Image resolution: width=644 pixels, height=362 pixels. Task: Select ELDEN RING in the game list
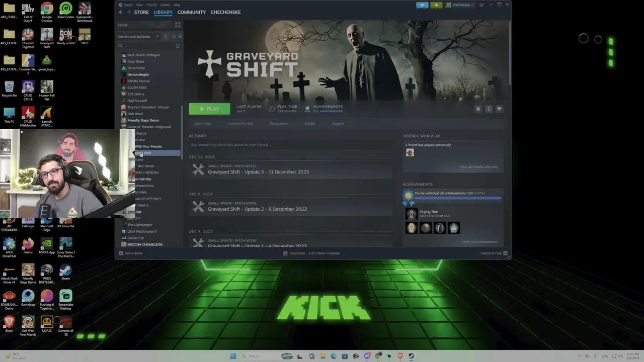(x=137, y=87)
